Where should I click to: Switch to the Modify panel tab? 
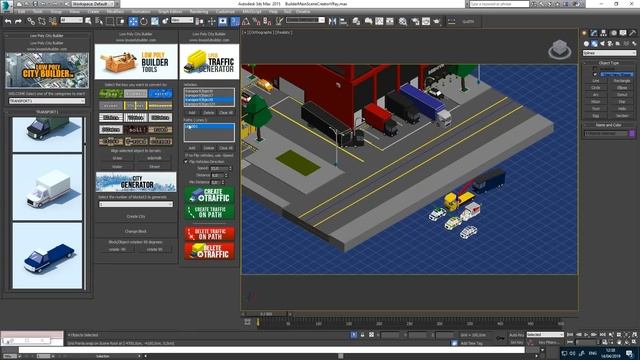pos(594,33)
